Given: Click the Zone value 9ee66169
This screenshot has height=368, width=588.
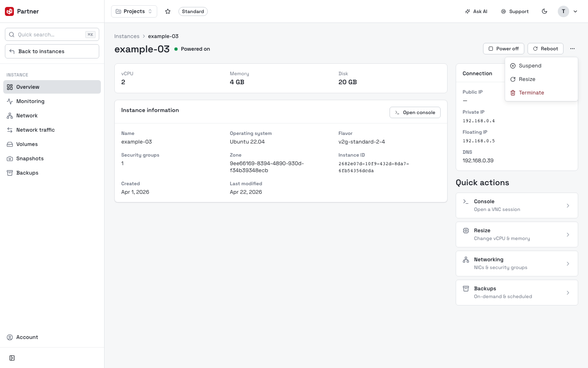Looking at the screenshot, I should [267, 167].
